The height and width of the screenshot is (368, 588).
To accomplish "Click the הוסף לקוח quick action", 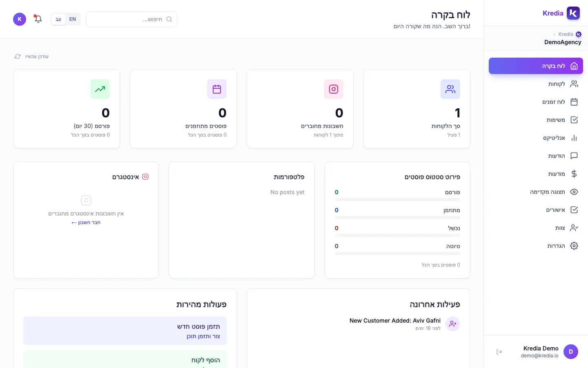I will pyautogui.click(x=125, y=359).
